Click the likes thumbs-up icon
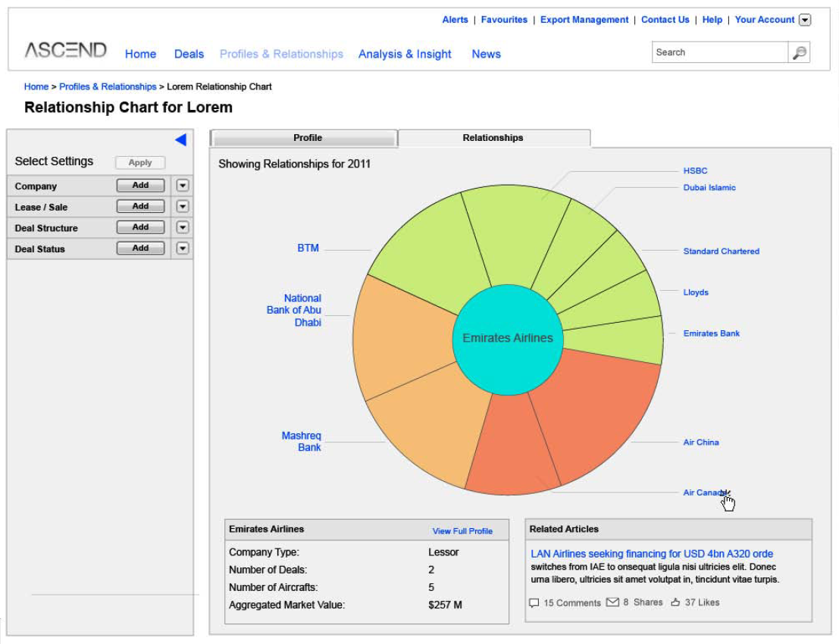839x644 pixels. 676,602
